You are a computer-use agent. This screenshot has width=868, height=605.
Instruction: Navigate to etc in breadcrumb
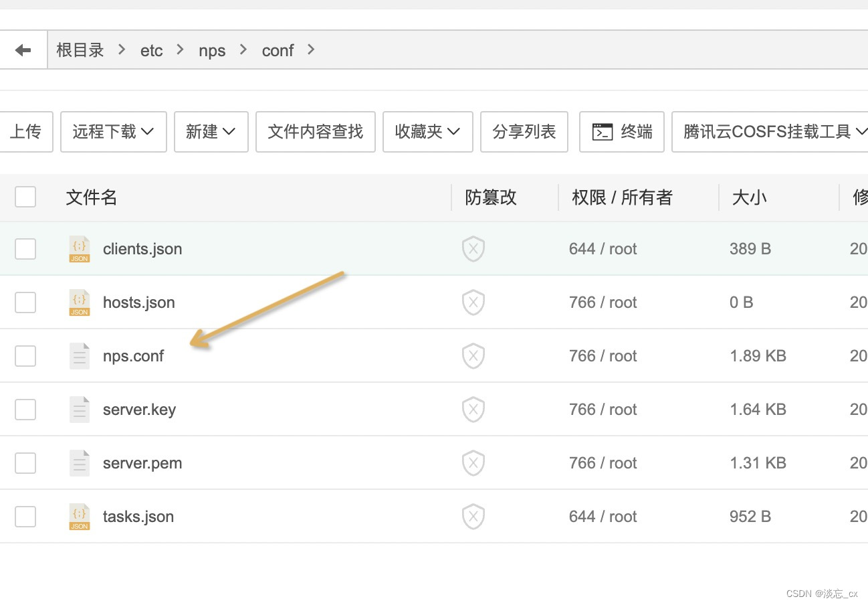[x=152, y=50]
